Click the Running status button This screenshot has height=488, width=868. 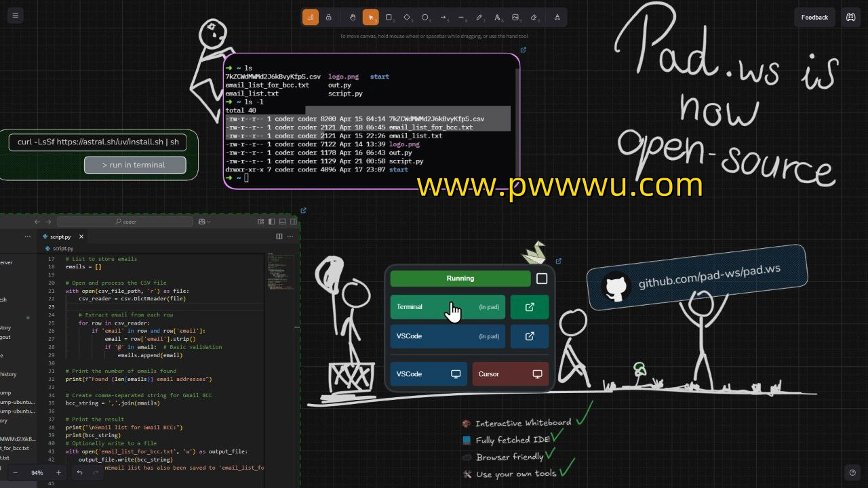(x=460, y=279)
